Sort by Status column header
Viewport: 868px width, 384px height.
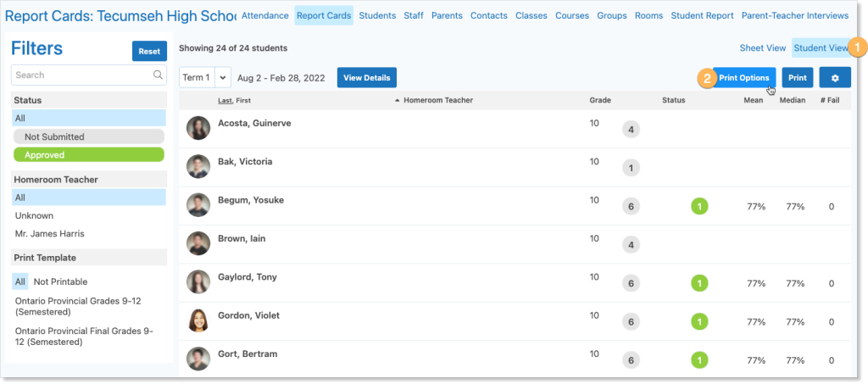click(674, 101)
